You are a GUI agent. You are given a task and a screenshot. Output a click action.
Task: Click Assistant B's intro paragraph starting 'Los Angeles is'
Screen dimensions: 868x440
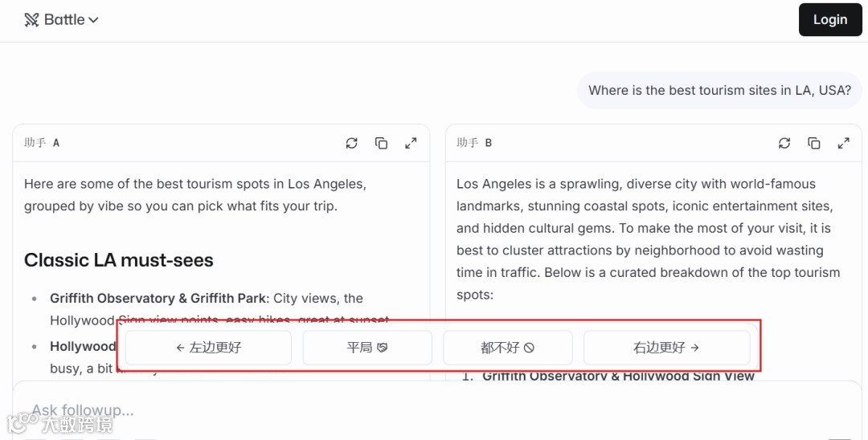(648, 239)
